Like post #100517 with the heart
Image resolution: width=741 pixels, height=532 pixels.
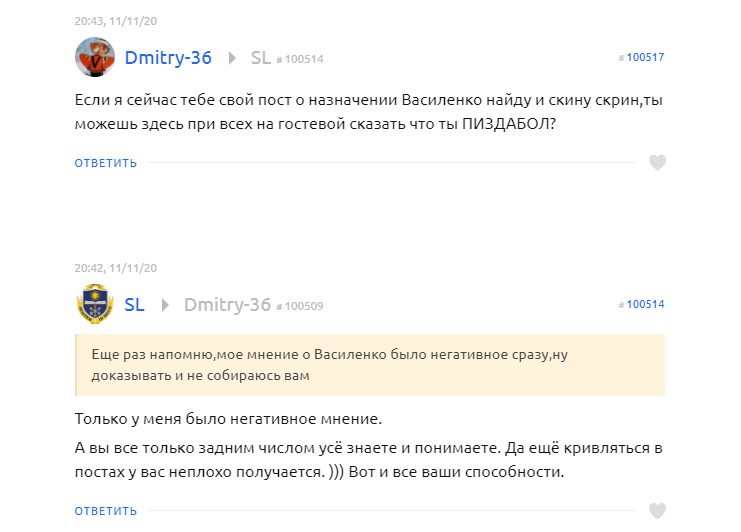pyautogui.click(x=657, y=162)
